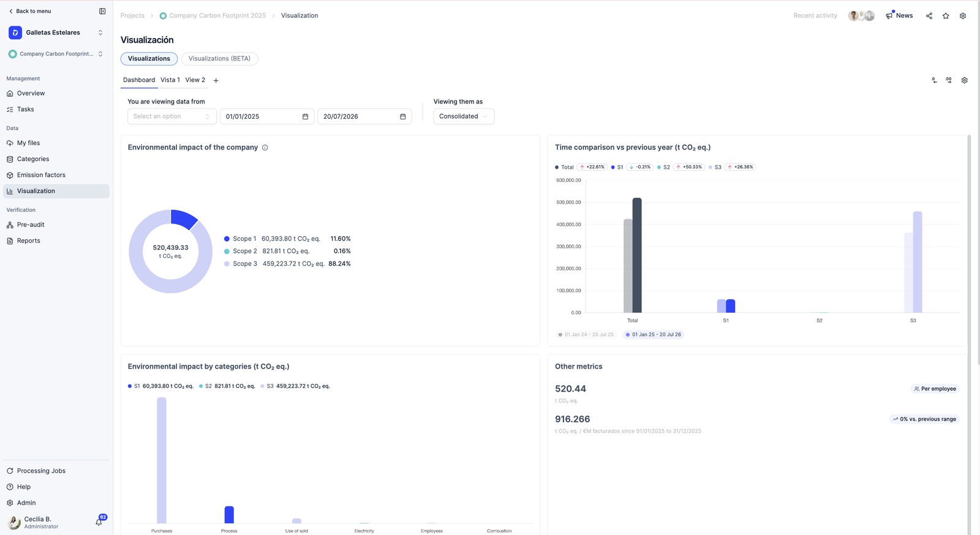
Task: Click the dashboard vertical scrollbar
Action: click(969, 335)
